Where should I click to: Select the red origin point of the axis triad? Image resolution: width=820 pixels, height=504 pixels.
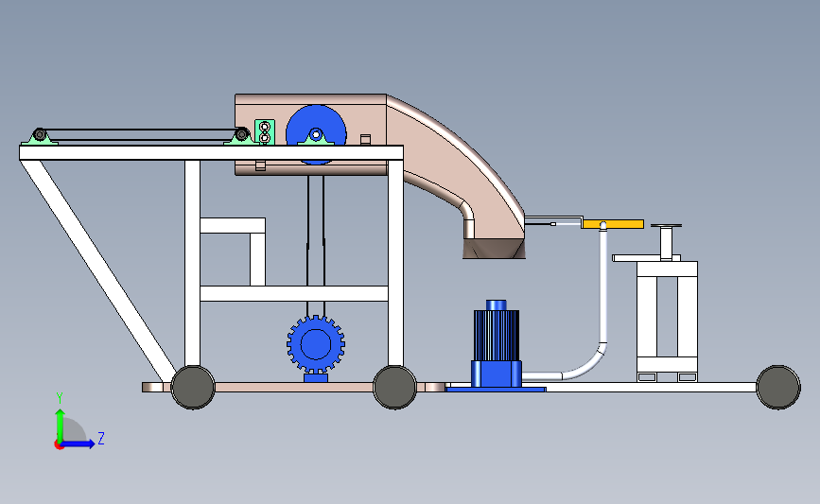[x=59, y=445]
